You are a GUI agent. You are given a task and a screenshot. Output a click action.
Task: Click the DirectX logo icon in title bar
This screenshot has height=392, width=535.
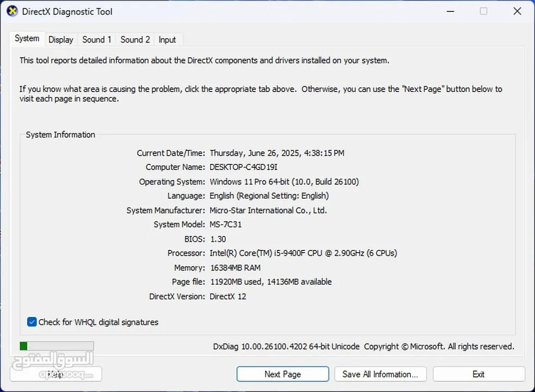pos(13,11)
